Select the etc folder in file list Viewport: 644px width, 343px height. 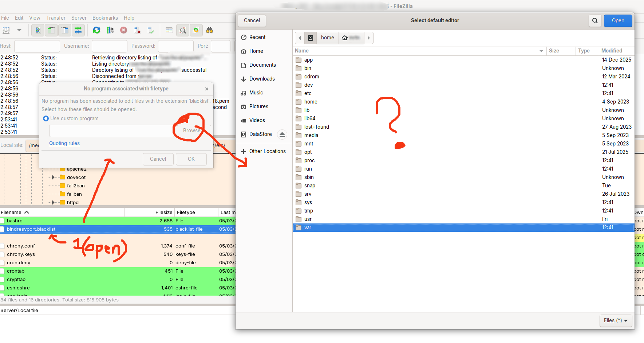pyautogui.click(x=308, y=93)
